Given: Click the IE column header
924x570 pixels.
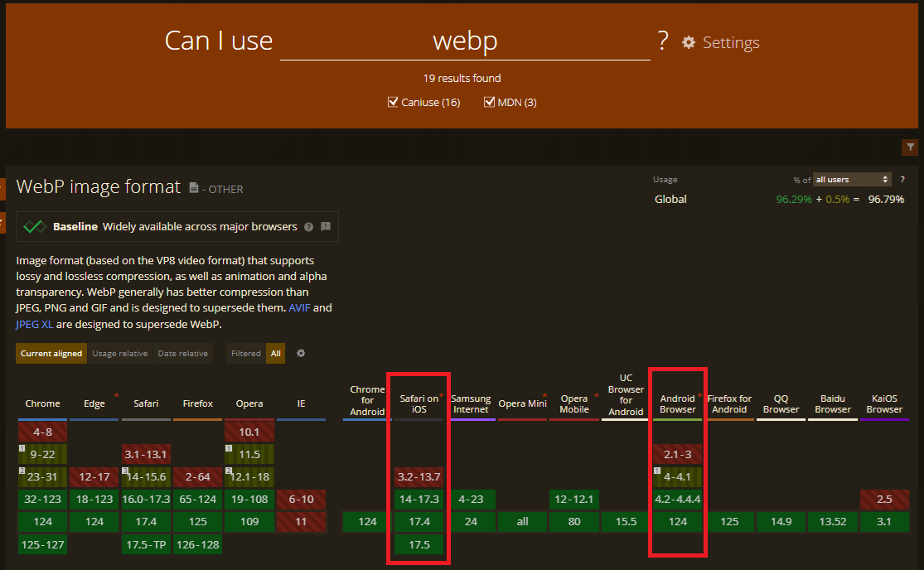Looking at the screenshot, I should click(x=301, y=403).
